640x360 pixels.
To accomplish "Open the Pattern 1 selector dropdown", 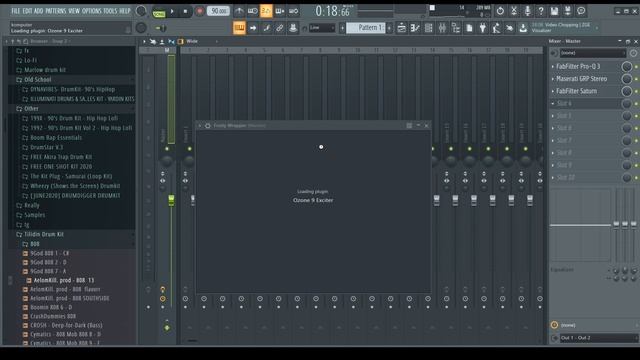I will (366, 28).
